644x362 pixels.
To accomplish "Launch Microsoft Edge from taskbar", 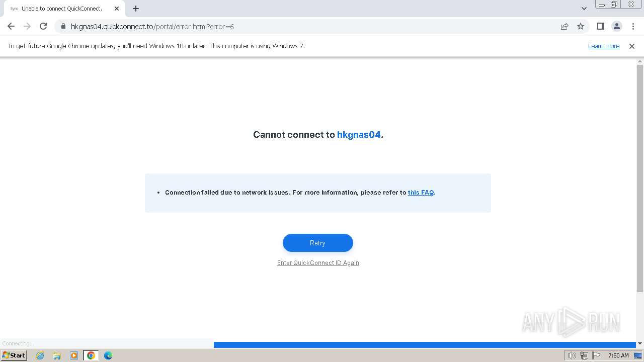I will 108,355.
